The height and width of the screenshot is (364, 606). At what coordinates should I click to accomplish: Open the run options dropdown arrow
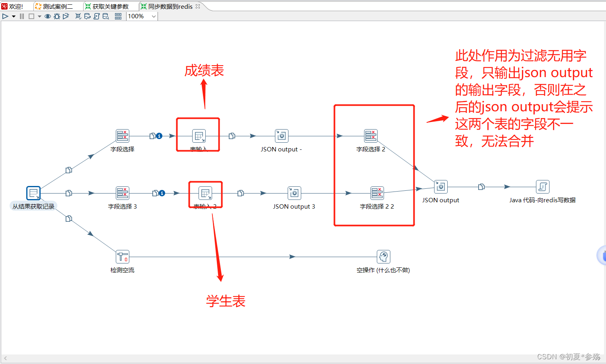click(14, 16)
